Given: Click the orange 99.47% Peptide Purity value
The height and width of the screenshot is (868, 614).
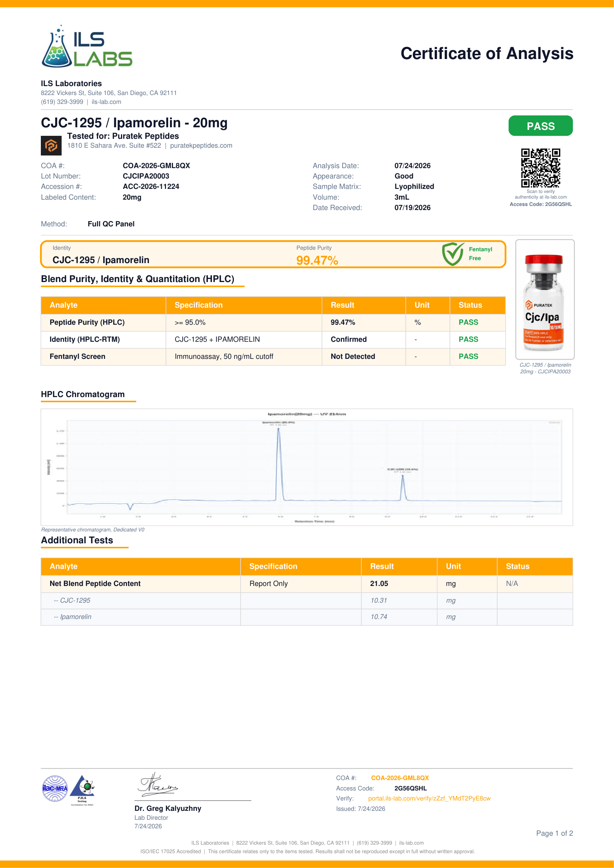Looking at the screenshot, I should tap(317, 261).
